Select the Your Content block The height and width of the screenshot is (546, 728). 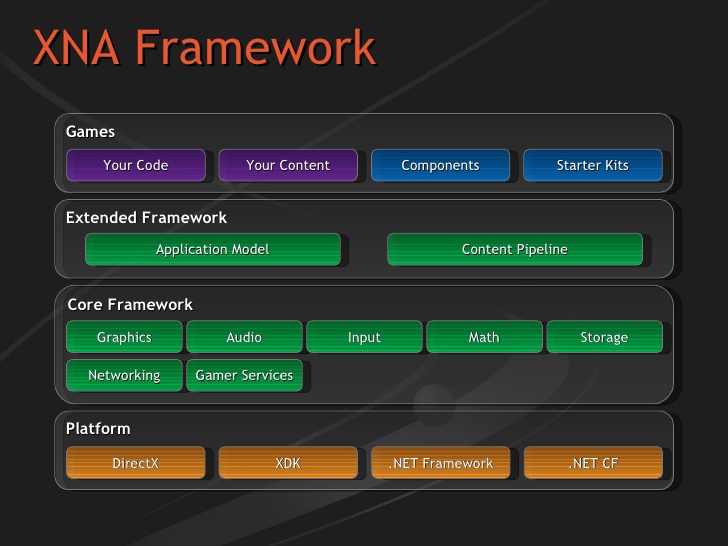click(x=288, y=165)
